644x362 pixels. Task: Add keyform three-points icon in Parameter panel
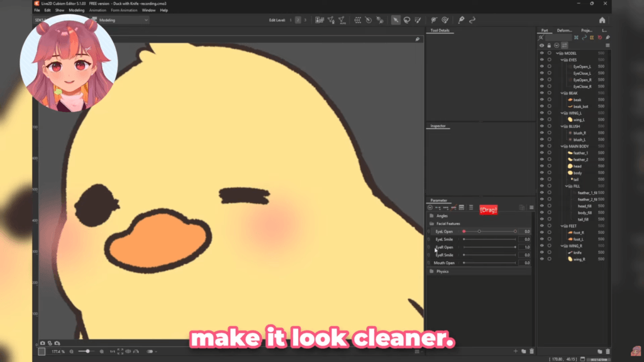click(x=446, y=207)
